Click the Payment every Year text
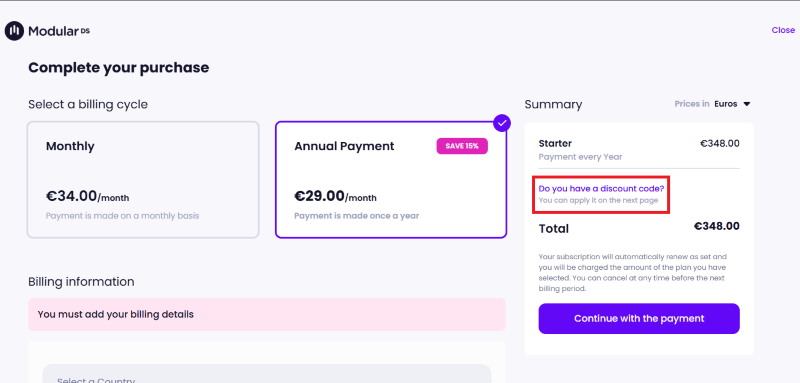The image size is (800, 383). 580,157
